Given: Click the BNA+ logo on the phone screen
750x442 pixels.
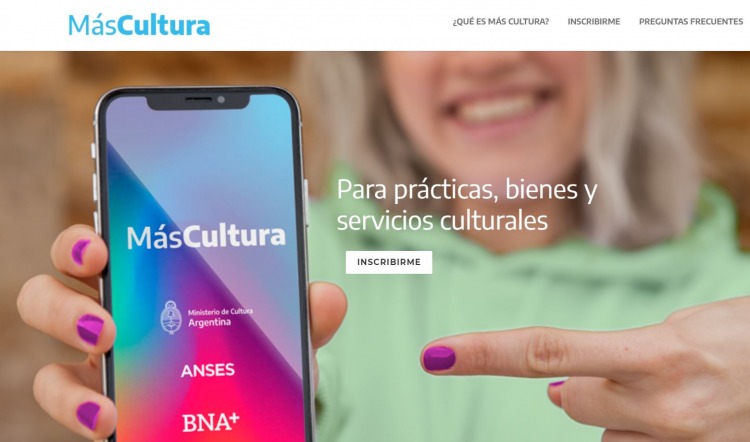Looking at the screenshot, I should (x=210, y=422).
